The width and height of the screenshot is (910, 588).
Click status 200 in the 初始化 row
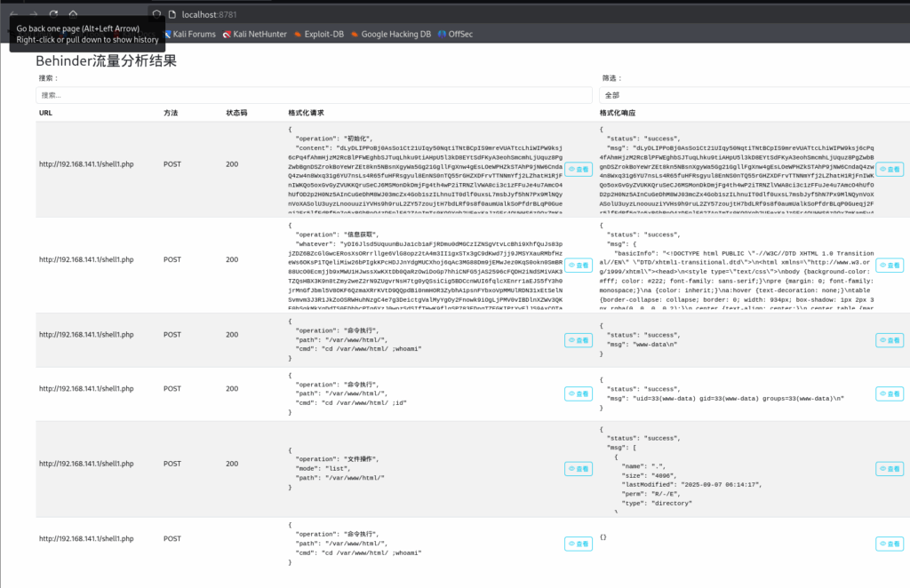pos(232,164)
